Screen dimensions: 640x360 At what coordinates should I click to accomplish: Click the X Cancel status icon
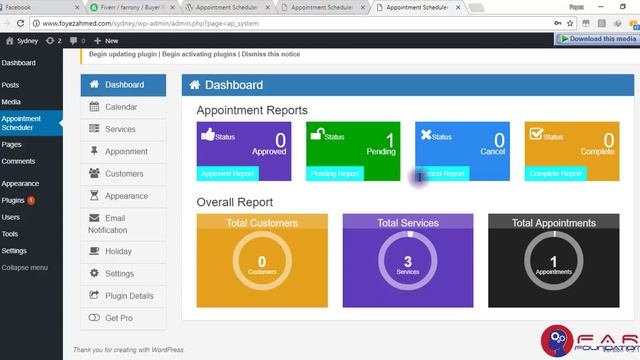point(426,134)
